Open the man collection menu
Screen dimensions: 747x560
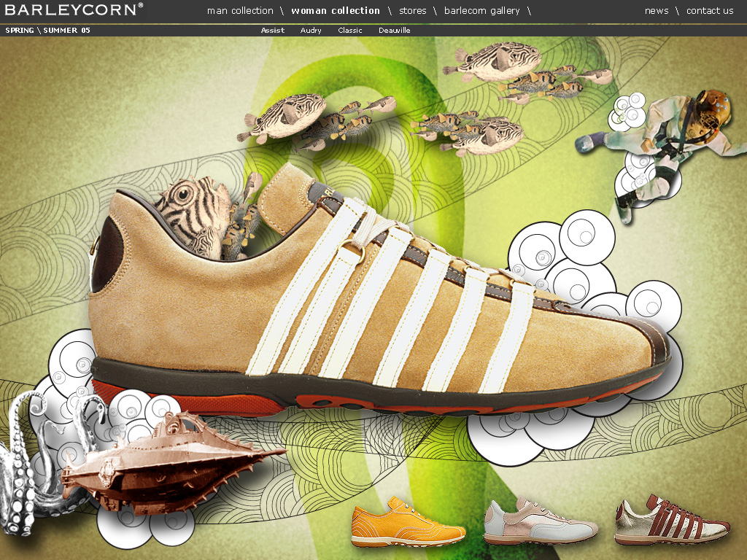240,10
